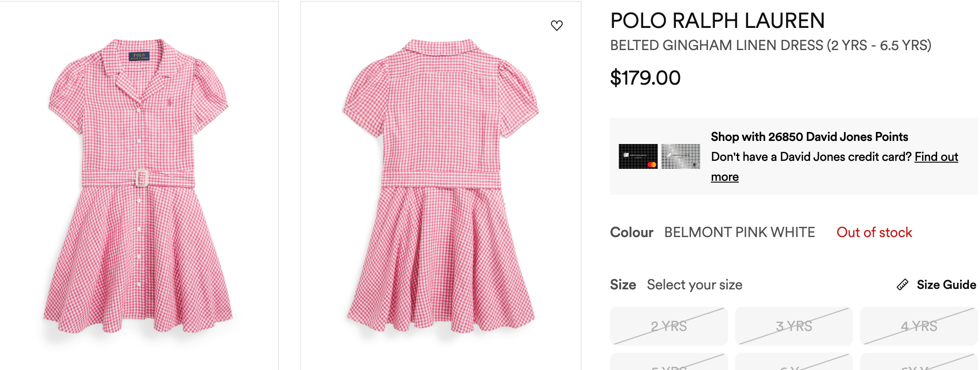The width and height of the screenshot is (980, 370).
Task: Click the $179.00 price
Action: click(x=645, y=78)
